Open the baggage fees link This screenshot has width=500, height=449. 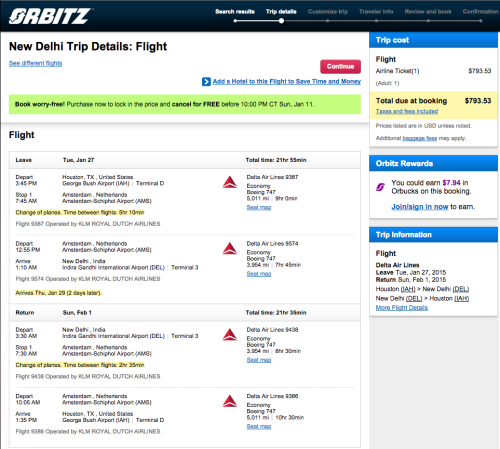tap(420, 138)
